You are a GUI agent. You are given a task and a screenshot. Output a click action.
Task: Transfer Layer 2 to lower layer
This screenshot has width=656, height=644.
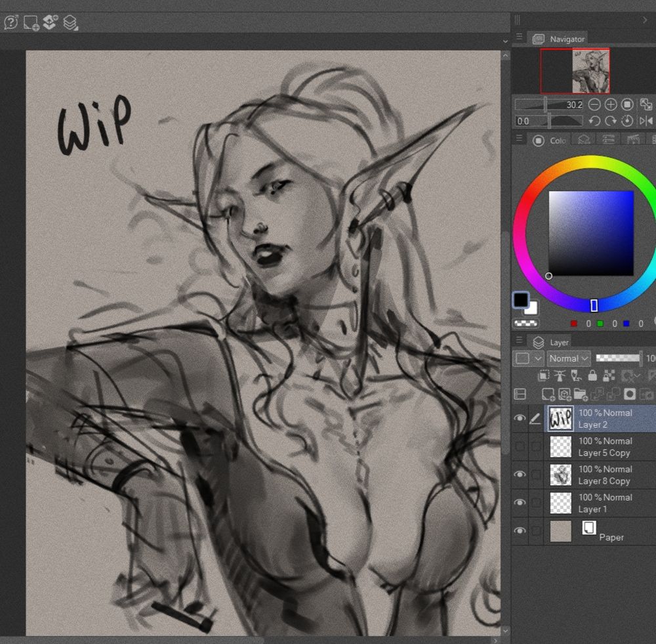point(597,394)
